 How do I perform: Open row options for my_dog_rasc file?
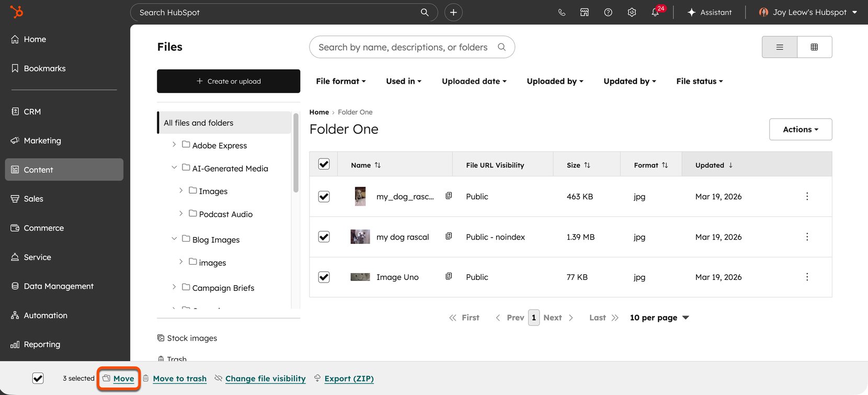coord(807,196)
